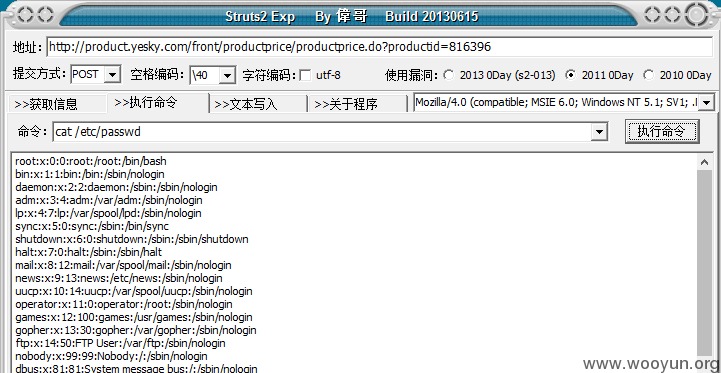Switch to the >>关于程序 tab
The image size is (721, 373).
coord(357,104)
